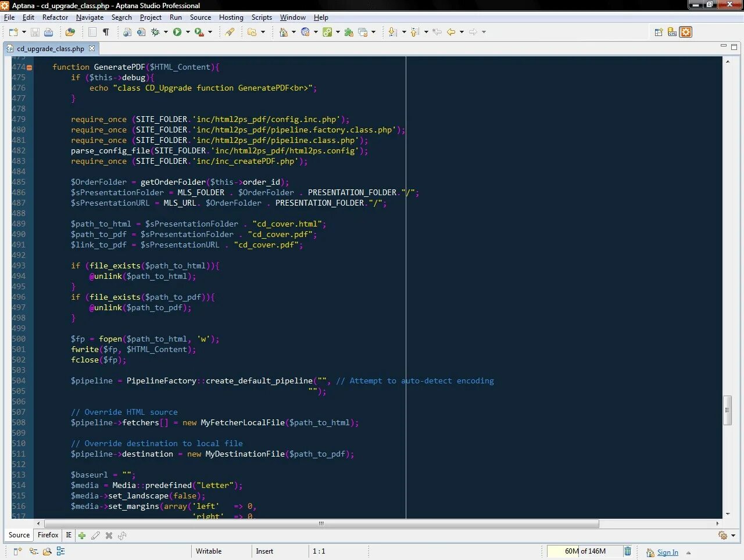Screen dimensions: 744x560
Task: Click the house home icon in toolbar
Action: [x=284, y=32]
